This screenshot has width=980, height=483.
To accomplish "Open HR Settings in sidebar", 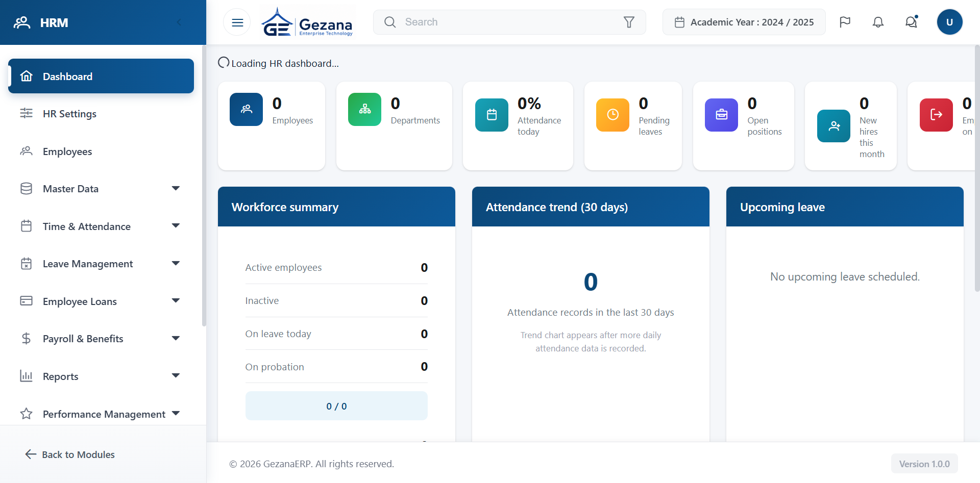I will 101,114.
